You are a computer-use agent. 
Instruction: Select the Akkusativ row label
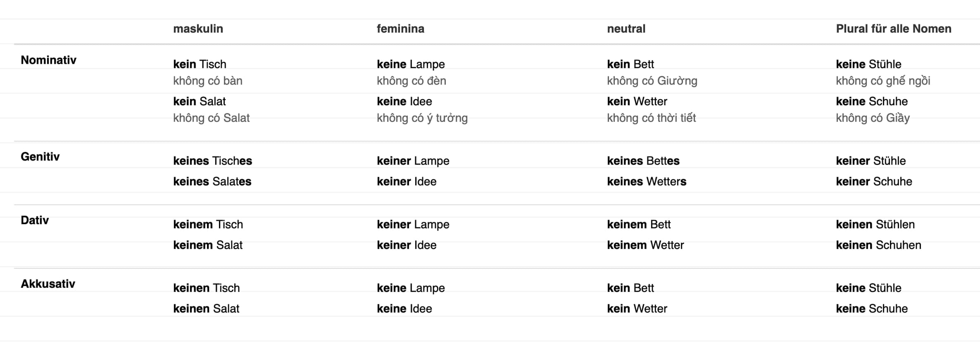[x=48, y=284]
